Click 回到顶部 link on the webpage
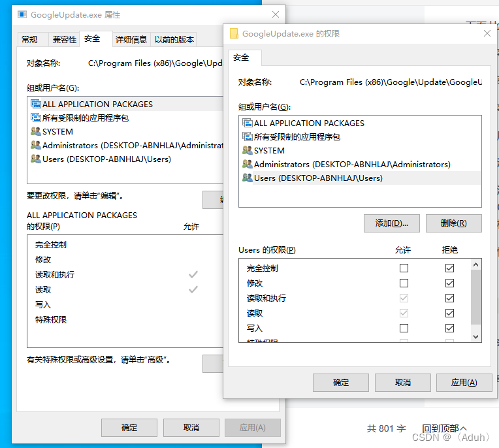The width and height of the screenshot is (499, 448). tap(444, 428)
